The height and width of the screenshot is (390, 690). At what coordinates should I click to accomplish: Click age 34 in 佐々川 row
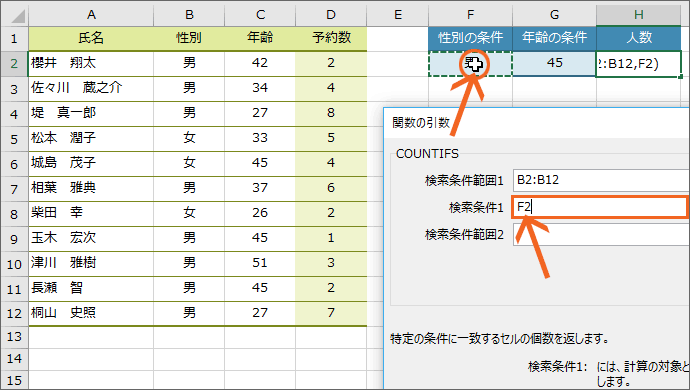pos(260,88)
